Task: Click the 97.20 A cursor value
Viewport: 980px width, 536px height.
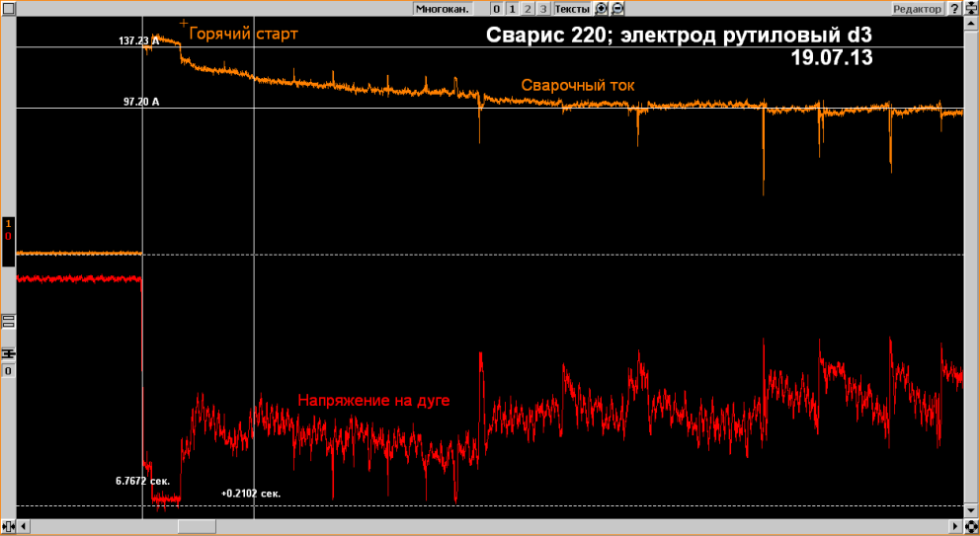Action: [x=141, y=102]
